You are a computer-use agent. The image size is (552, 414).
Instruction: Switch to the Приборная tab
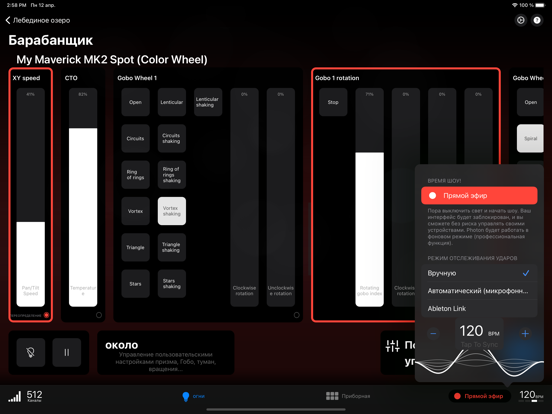tap(348, 396)
